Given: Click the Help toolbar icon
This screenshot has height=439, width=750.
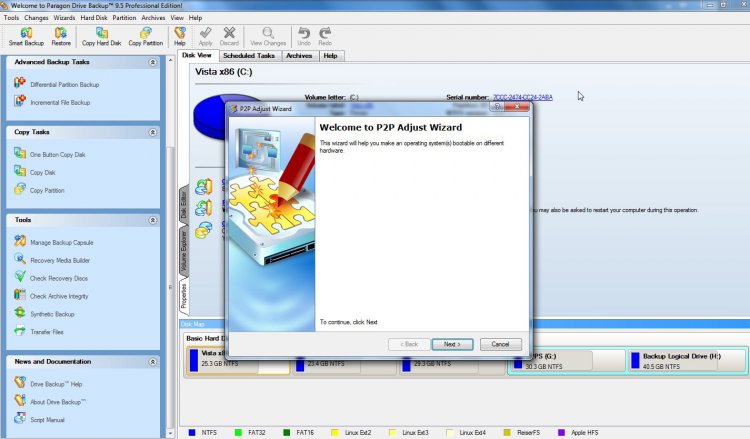Looking at the screenshot, I should pos(179,36).
